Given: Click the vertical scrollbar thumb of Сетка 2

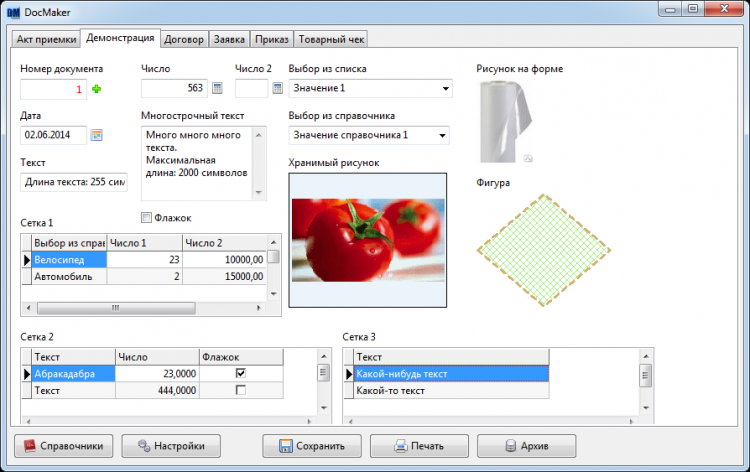Looking at the screenshot, I should point(324,372).
